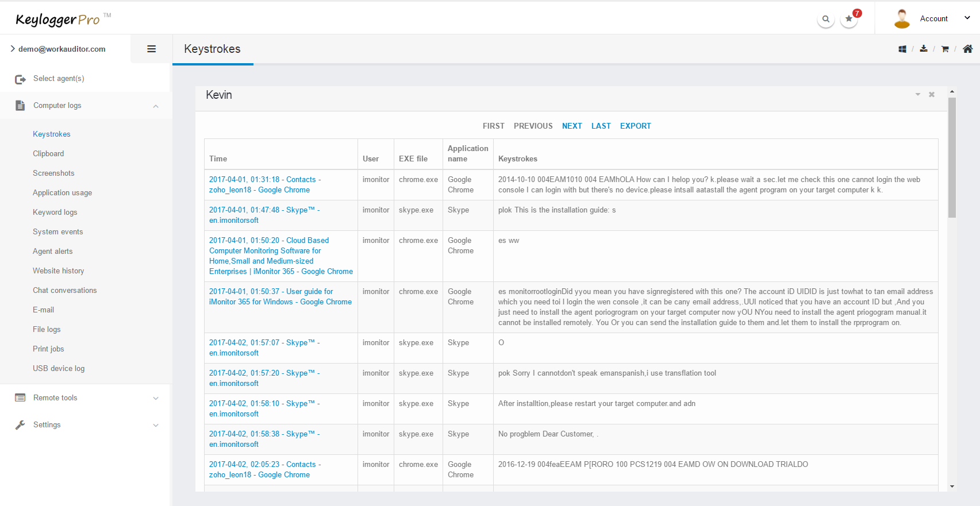Close the Kevin panel with the X icon
Viewport: 980px width, 506px height.
[x=932, y=95]
